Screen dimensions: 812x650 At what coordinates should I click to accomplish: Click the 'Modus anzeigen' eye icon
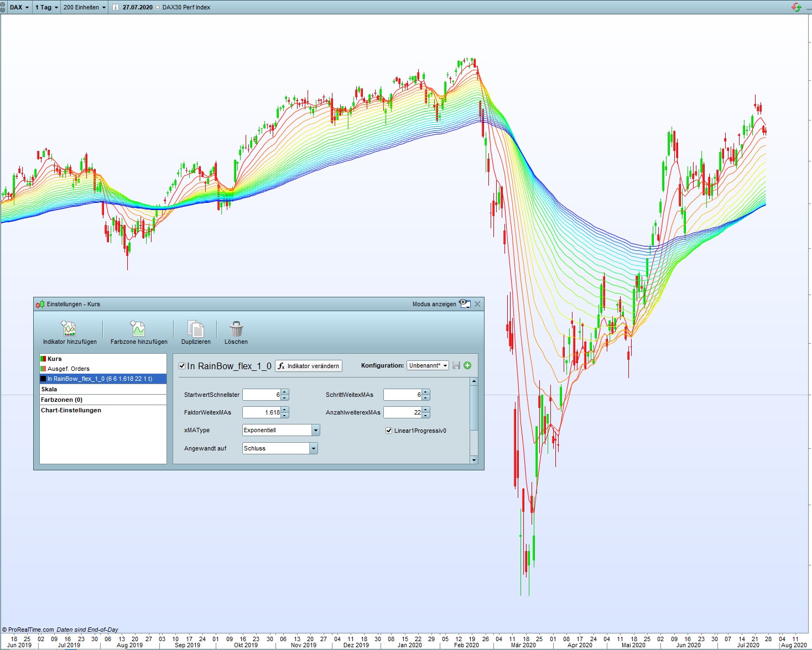coord(465,304)
